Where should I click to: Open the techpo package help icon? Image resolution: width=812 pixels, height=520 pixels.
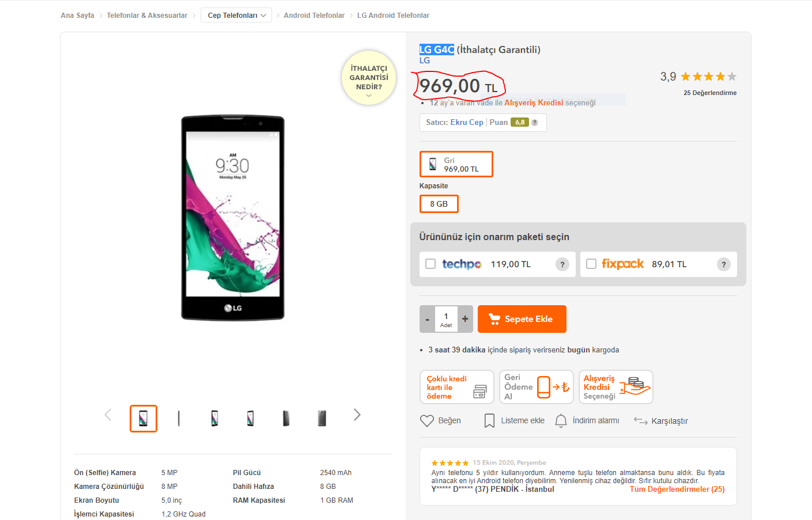(x=562, y=264)
